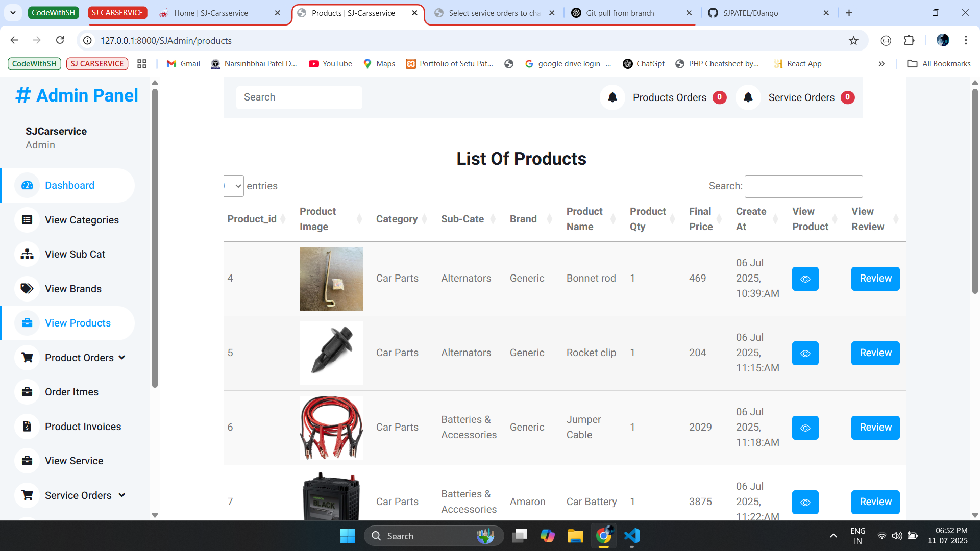Click the View Brands tag icon
Screen dimensions: 980x551
(27, 289)
